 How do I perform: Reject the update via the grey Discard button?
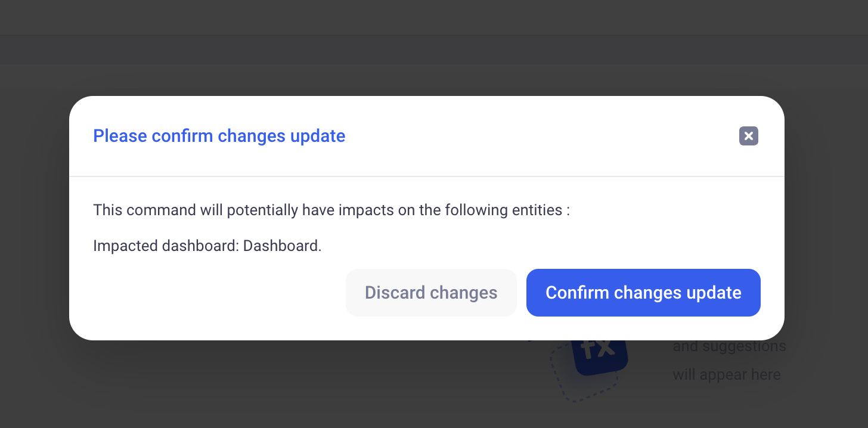point(431,293)
